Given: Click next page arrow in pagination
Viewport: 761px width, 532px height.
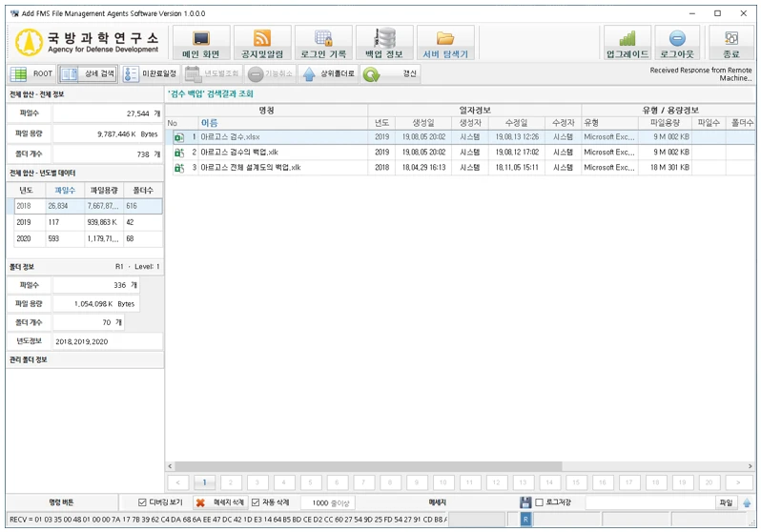Looking at the screenshot, I should [x=738, y=482].
